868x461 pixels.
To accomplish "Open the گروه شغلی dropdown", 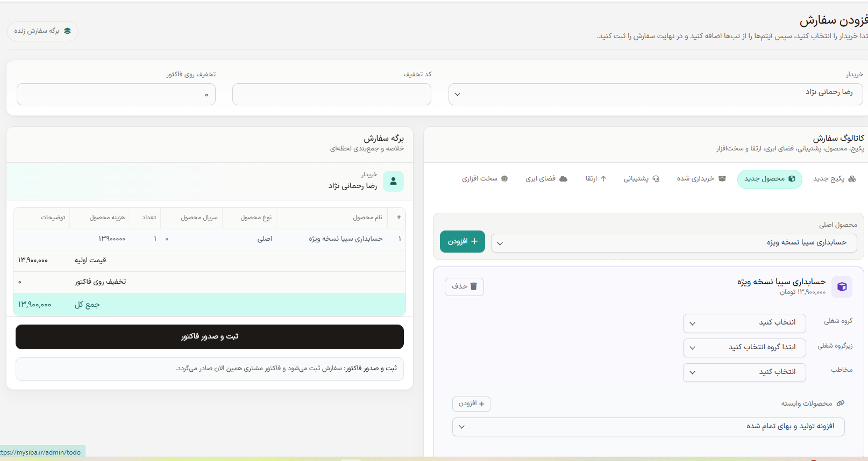I will click(744, 323).
